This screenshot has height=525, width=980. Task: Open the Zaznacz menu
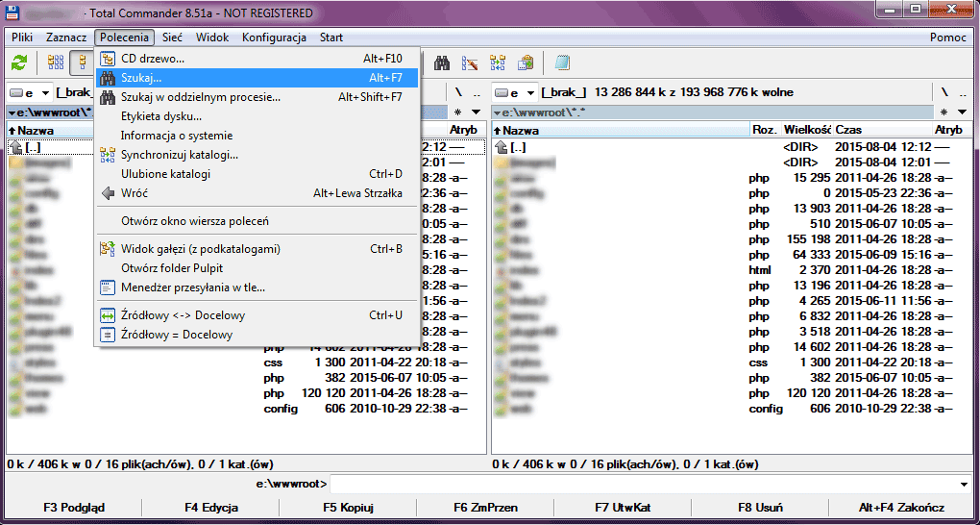point(66,37)
